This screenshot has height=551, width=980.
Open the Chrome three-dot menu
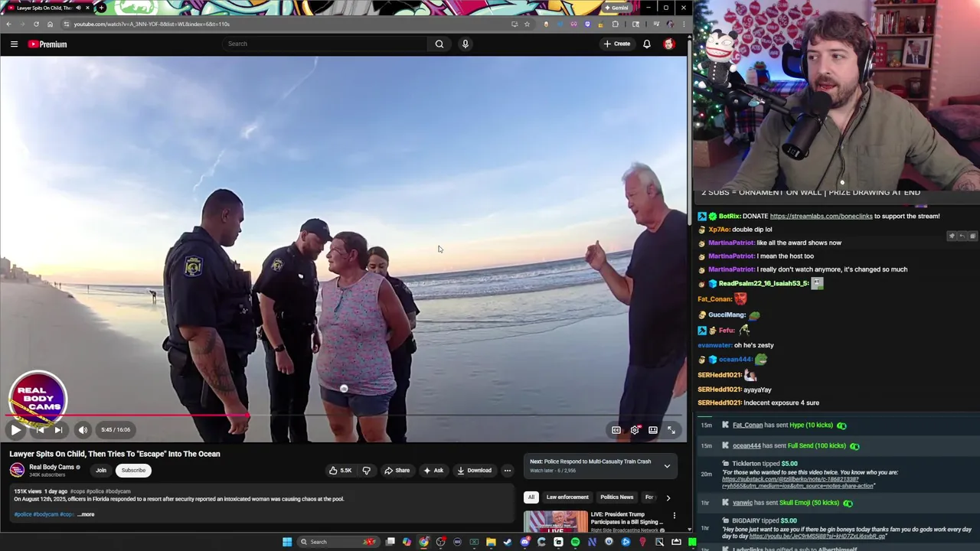click(x=684, y=24)
